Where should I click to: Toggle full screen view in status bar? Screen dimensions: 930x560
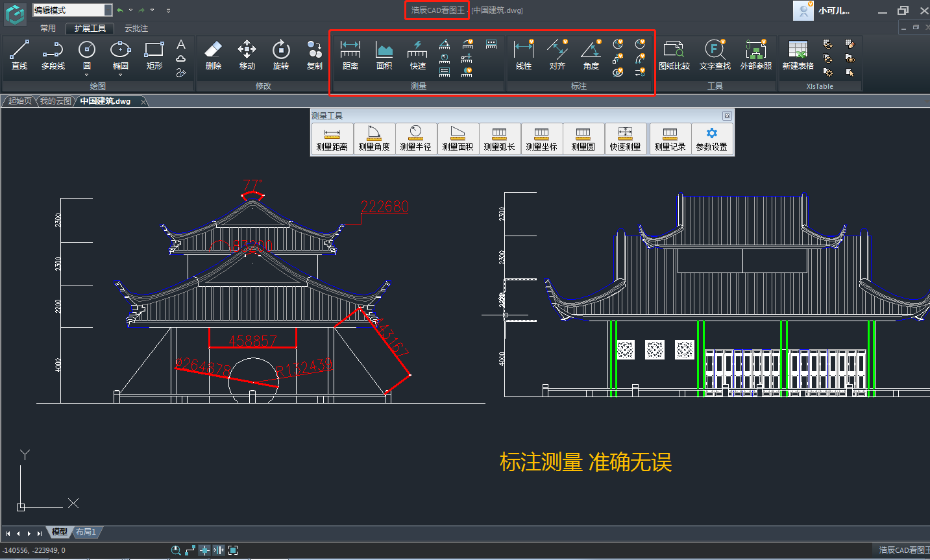click(233, 550)
